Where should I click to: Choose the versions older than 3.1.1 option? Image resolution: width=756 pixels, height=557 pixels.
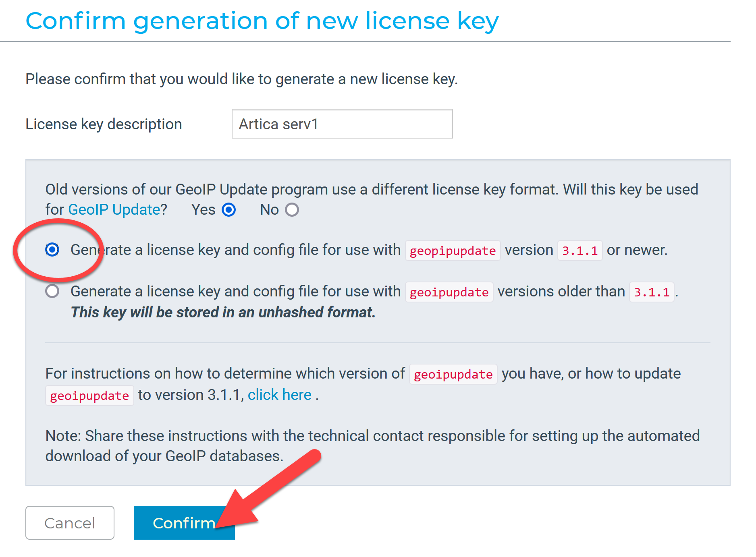pos(52,291)
